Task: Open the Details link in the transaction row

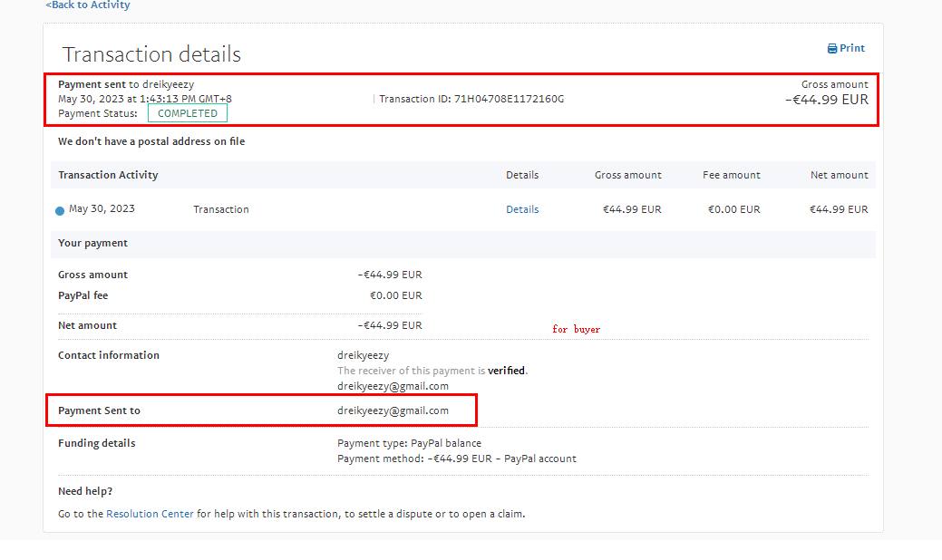Action: [x=522, y=209]
